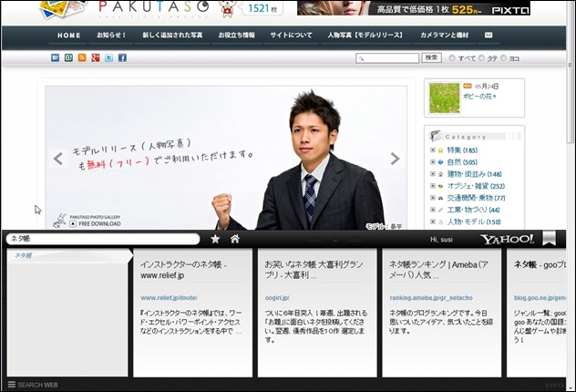The image size is (576, 392).
Task: Open the ポピーの花々 link
Action: pos(479,97)
